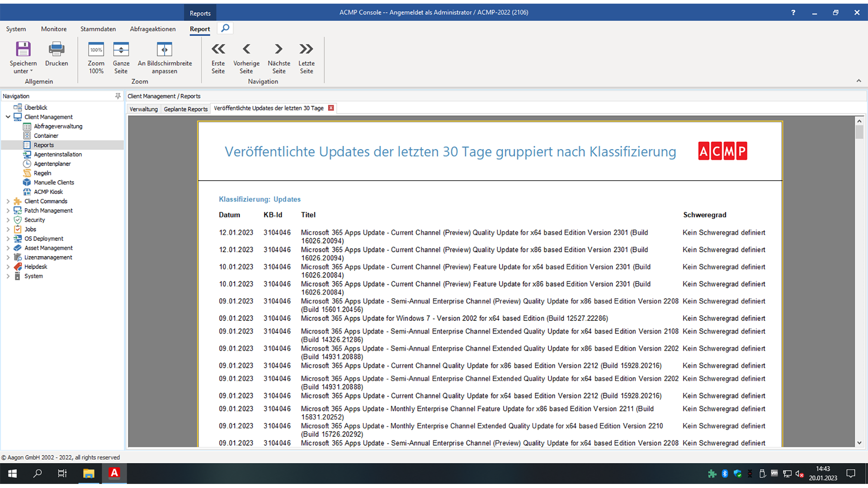Open Regeln in the navigation tree
The image size is (868, 488).
(x=42, y=173)
